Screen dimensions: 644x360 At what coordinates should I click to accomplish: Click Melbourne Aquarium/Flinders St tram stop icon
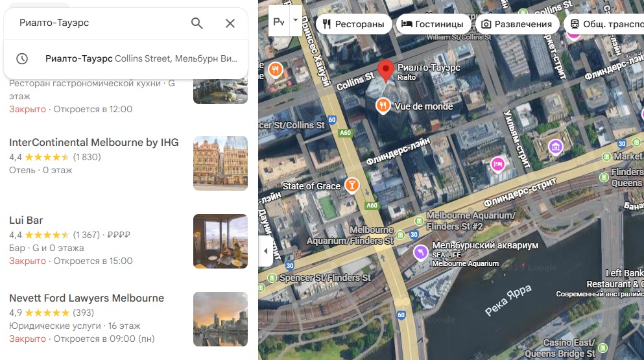click(400, 235)
